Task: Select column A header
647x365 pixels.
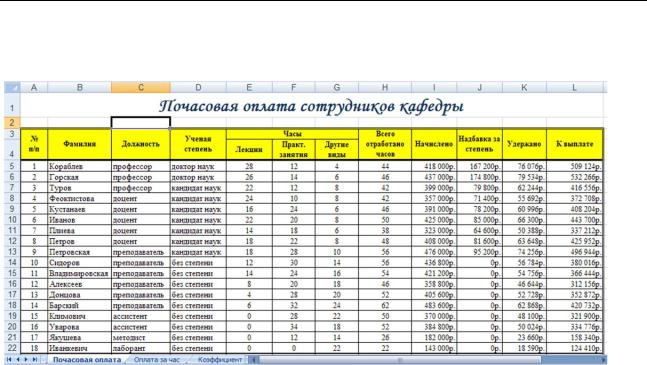Action: [34, 87]
